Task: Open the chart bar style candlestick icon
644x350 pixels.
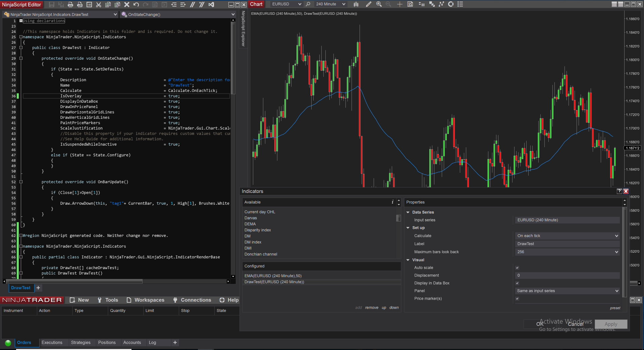Action: tap(356, 4)
